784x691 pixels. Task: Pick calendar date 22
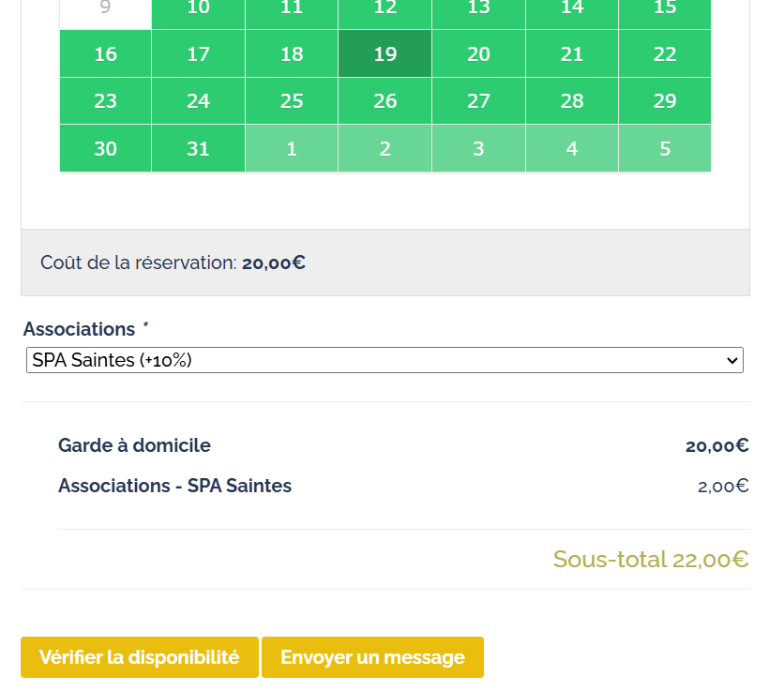(665, 54)
